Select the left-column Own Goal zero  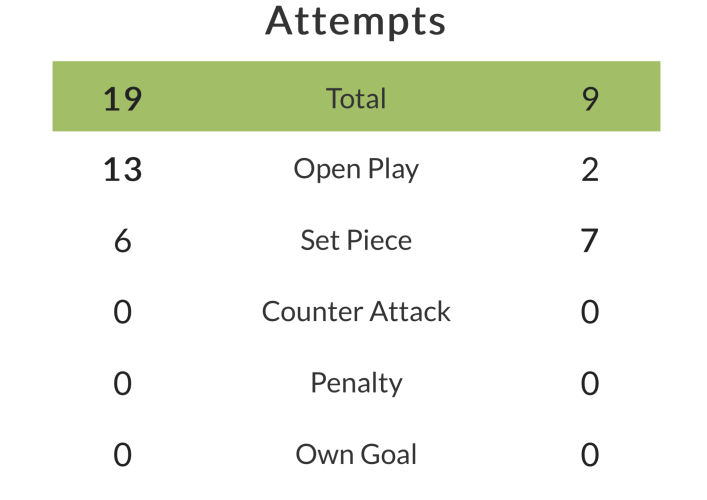pos(122,455)
